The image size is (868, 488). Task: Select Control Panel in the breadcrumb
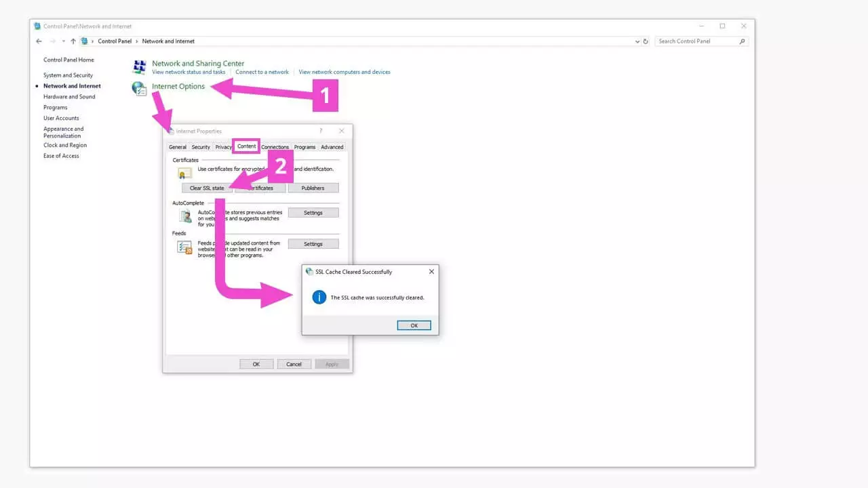point(115,41)
